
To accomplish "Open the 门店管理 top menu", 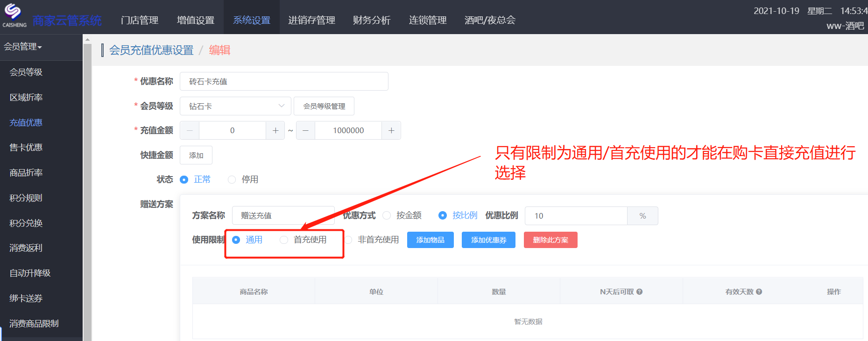I will pos(140,20).
